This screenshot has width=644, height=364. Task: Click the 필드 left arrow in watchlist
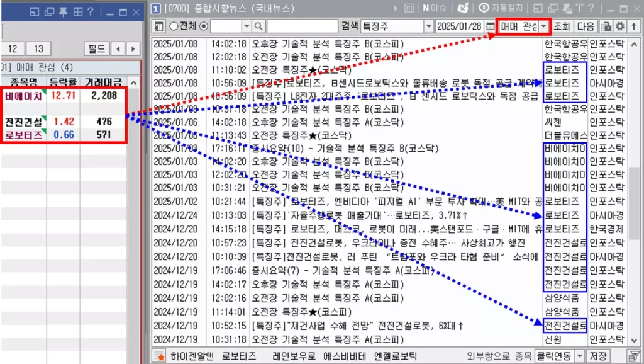click(118, 49)
